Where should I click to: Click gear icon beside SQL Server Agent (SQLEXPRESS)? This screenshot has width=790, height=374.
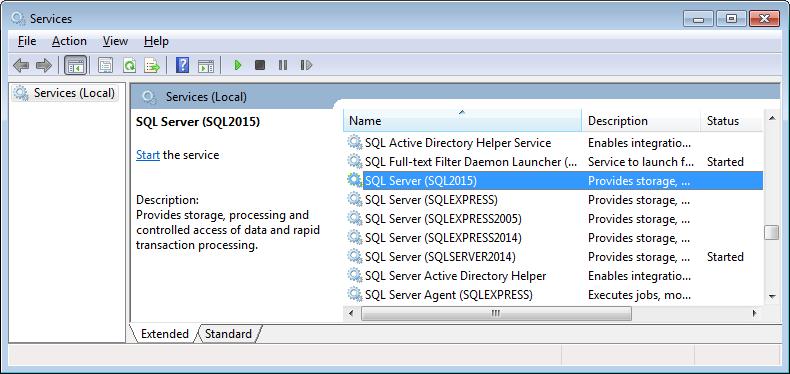click(x=355, y=294)
